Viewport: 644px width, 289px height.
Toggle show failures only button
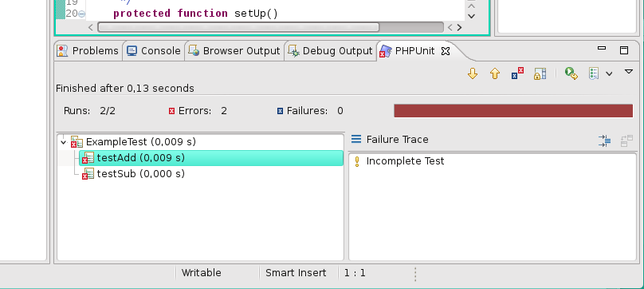click(x=517, y=73)
